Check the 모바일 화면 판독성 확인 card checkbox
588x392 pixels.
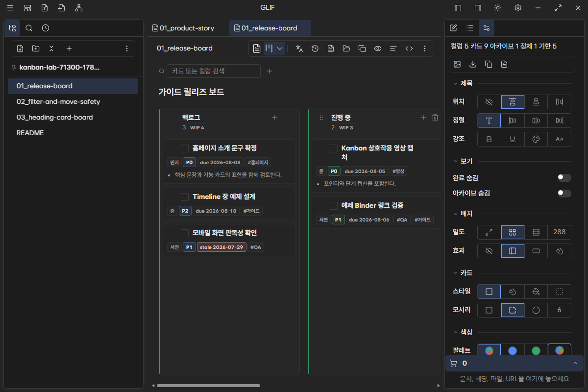[x=185, y=233]
